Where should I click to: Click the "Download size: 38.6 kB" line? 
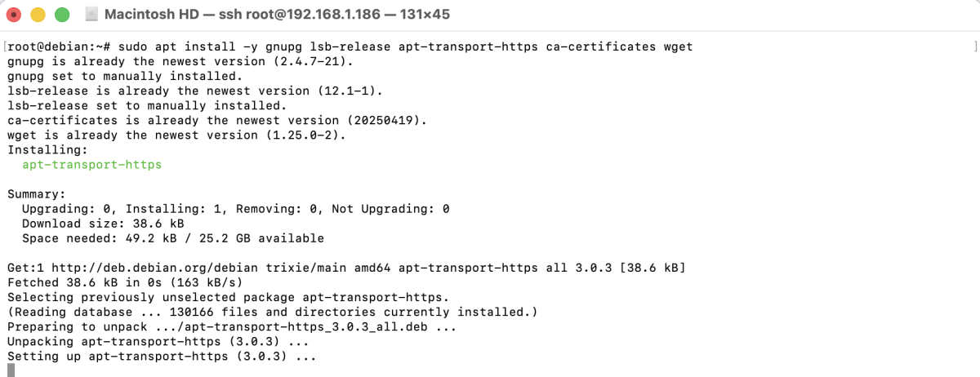pyautogui.click(x=103, y=224)
